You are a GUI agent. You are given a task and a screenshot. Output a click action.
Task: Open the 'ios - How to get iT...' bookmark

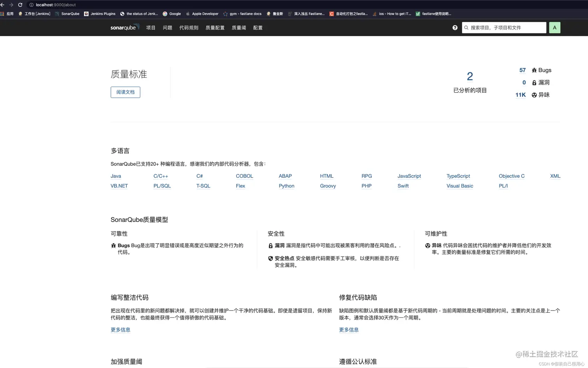pyautogui.click(x=392, y=14)
